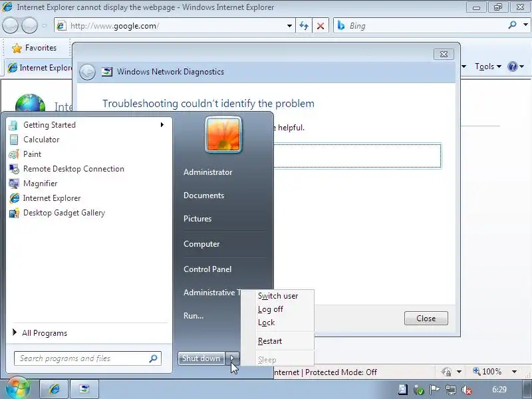Open the recent pages dropdown arrow
The width and height of the screenshot is (532, 399).
pos(44,25)
